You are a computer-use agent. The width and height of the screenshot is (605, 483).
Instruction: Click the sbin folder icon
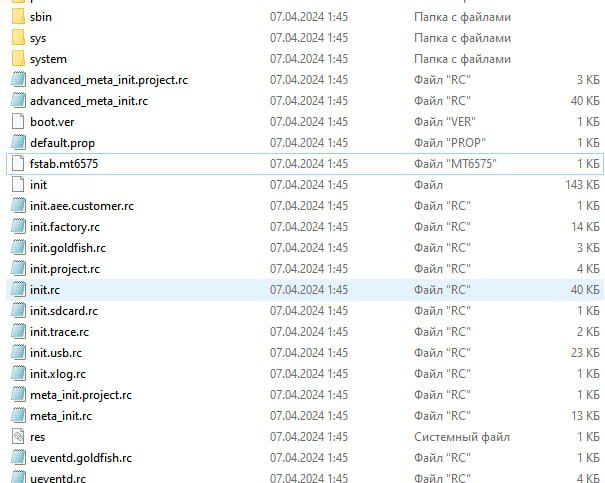(x=18, y=17)
